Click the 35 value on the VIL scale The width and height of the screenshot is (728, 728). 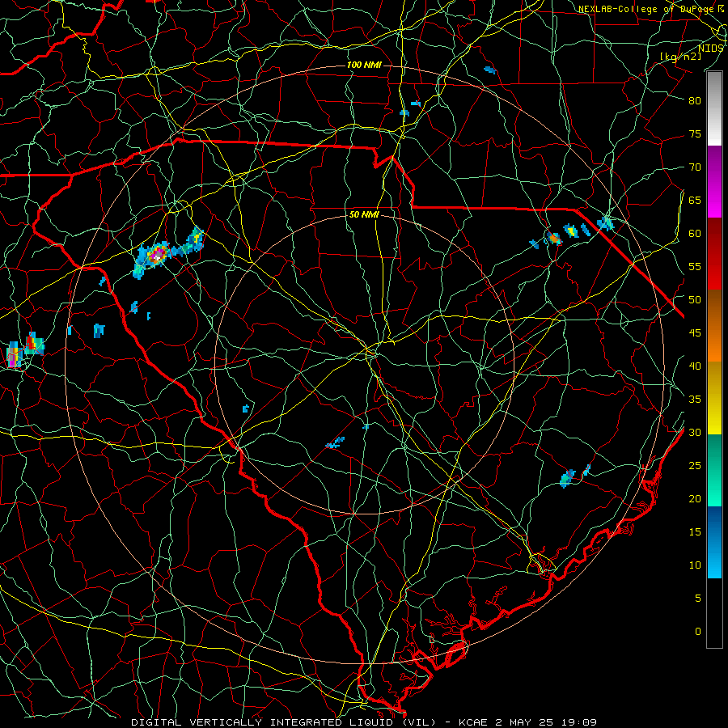pos(695,400)
